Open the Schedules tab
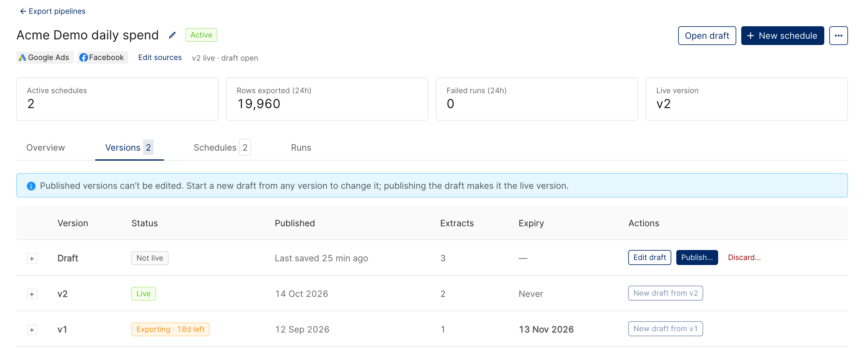Screen dimensions: 868x350 222,147
